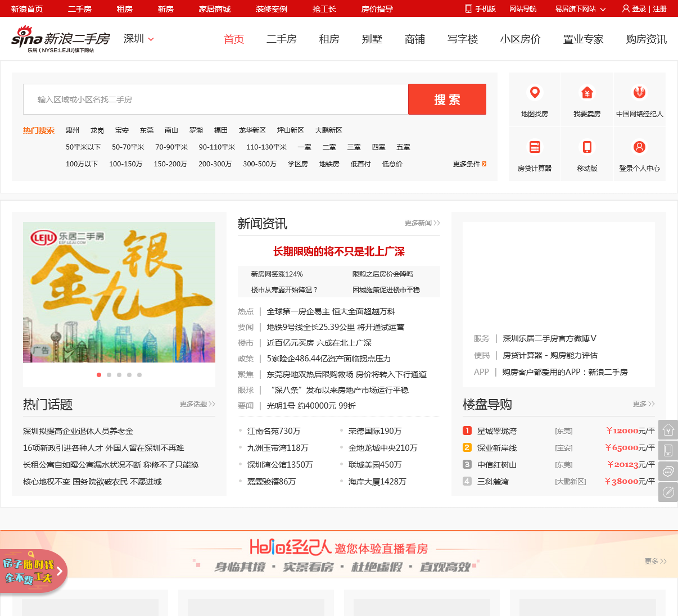Expand the 易居旗下网站 dropdown menu
Viewport: 678px width, 616px height.
580,9
